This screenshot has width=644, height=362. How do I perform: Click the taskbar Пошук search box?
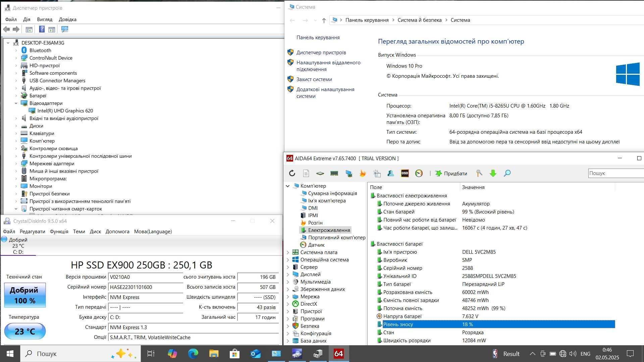point(80,354)
